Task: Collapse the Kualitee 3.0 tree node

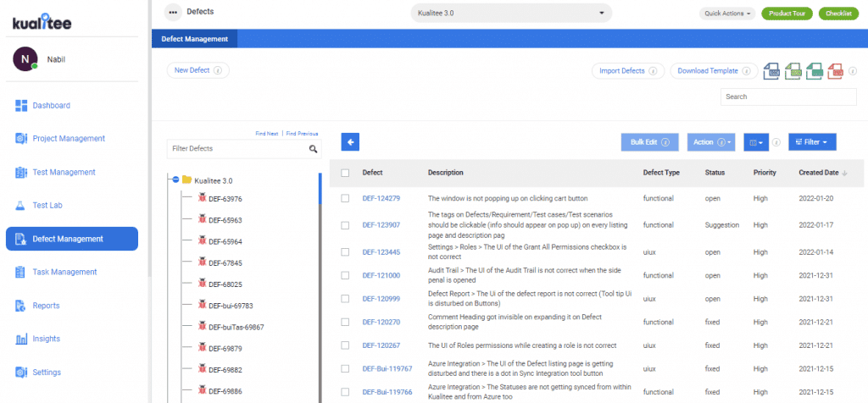Action: pyautogui.click(x=175, y=179)
